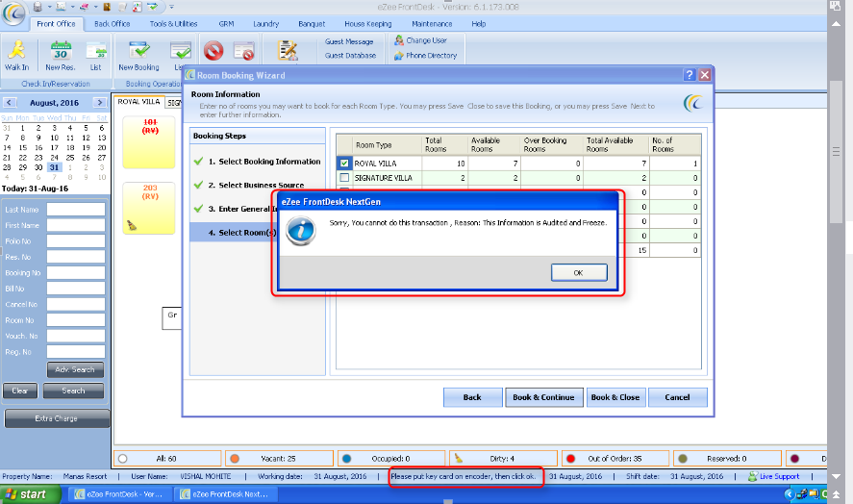This screenshot has height=504, width=853.
Task: Click the Last Name input field
Action: [x=76, y=210]
